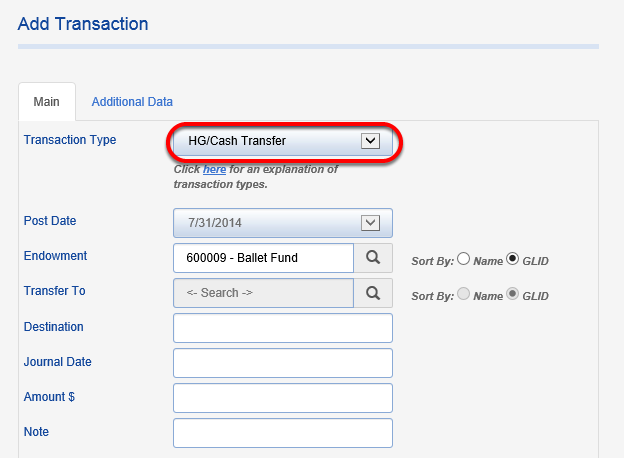Open the Transaction Type dropdown

283,141
